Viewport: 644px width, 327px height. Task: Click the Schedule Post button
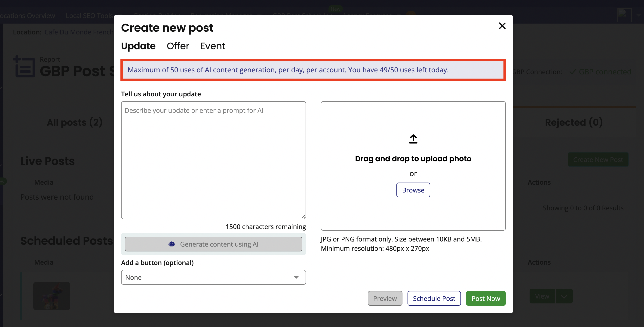coord(434,298)
